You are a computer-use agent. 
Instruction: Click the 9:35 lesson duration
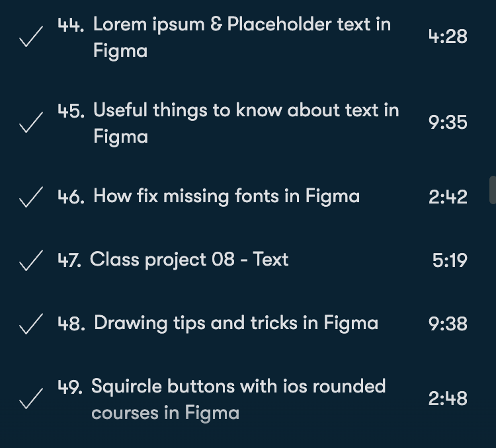[x=448, y=123]
